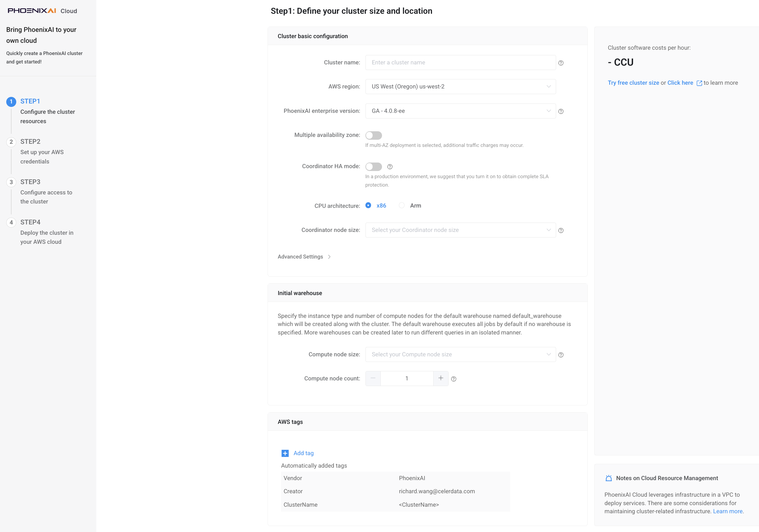
Task: Click the alarm icon beside Notes on Cloud Resource Management
Action: [609, 478]
